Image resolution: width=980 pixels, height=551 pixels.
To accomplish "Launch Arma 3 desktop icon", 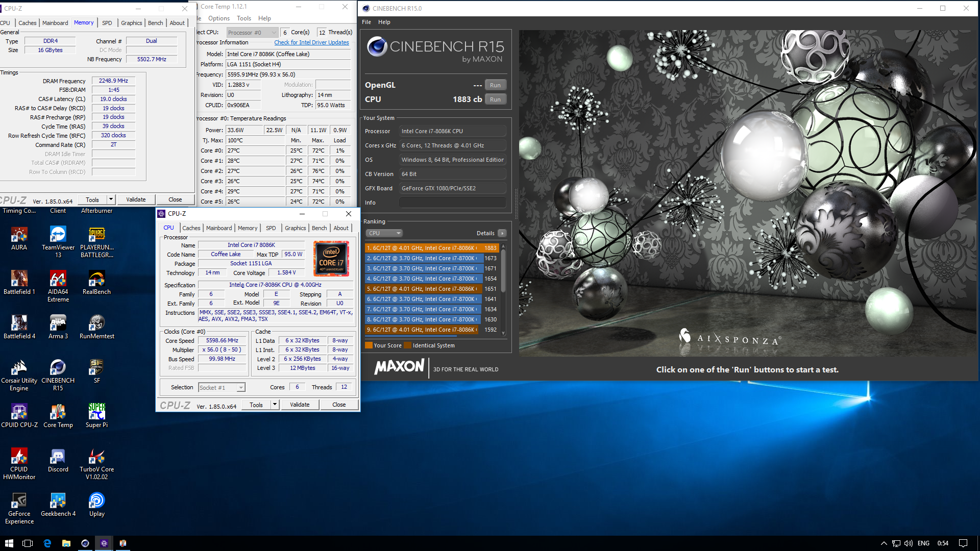I will pos(58,328).
